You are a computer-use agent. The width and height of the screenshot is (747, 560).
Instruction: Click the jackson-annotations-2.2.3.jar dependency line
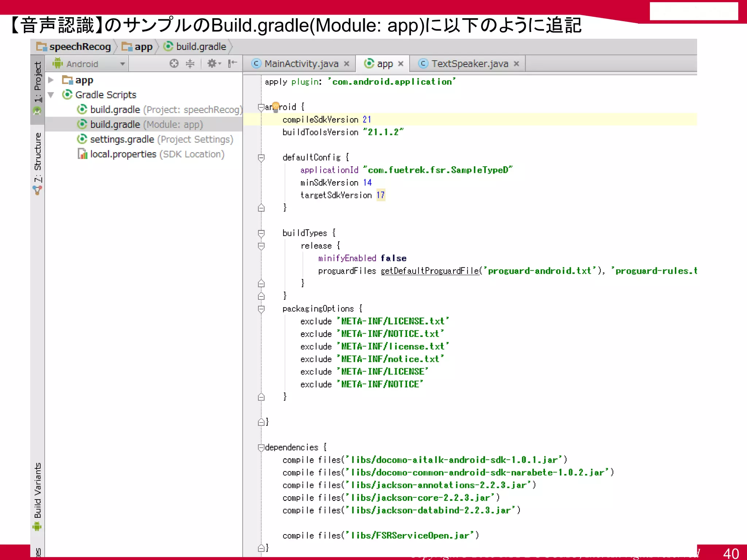click(x=409, y=485)
